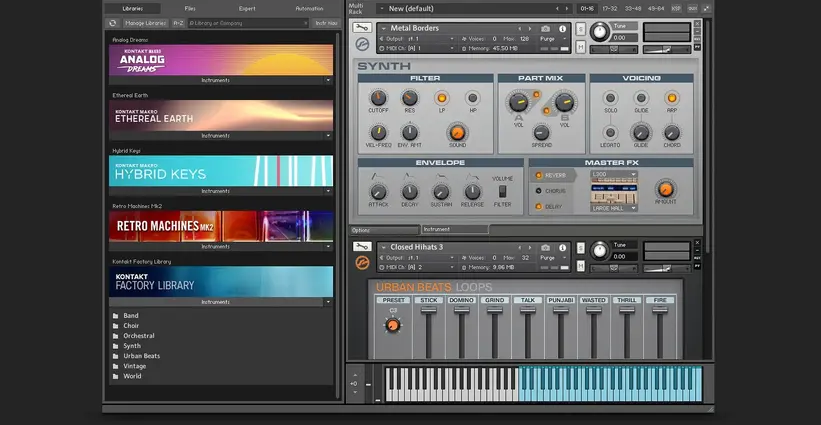Click the snapshot camera icon on Closed Hihats 3

[546, 248]
